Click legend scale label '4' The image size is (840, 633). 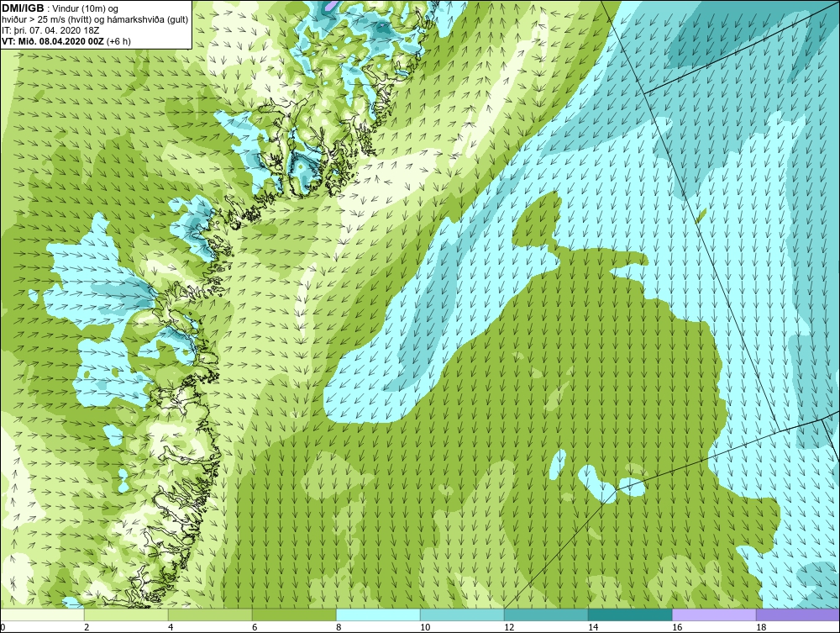click(x=171, y=627)
